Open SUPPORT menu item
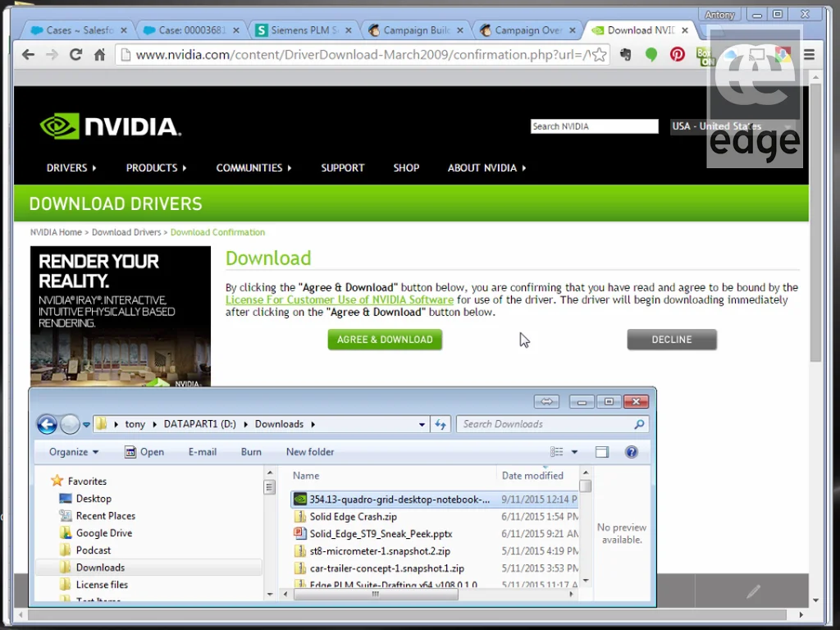Image resolution: width=840 pixels, height=630 pixels. coord(343,168)
